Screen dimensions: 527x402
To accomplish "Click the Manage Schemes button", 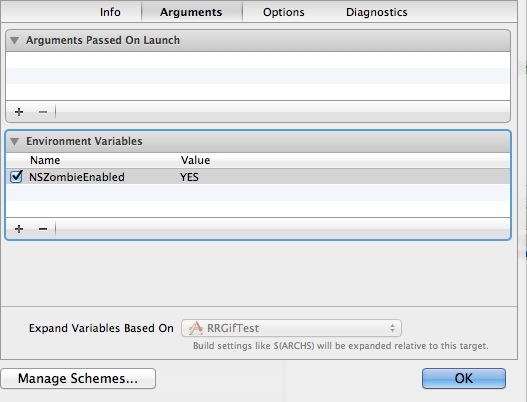I will pyautogui.click(x=78, y=378).
